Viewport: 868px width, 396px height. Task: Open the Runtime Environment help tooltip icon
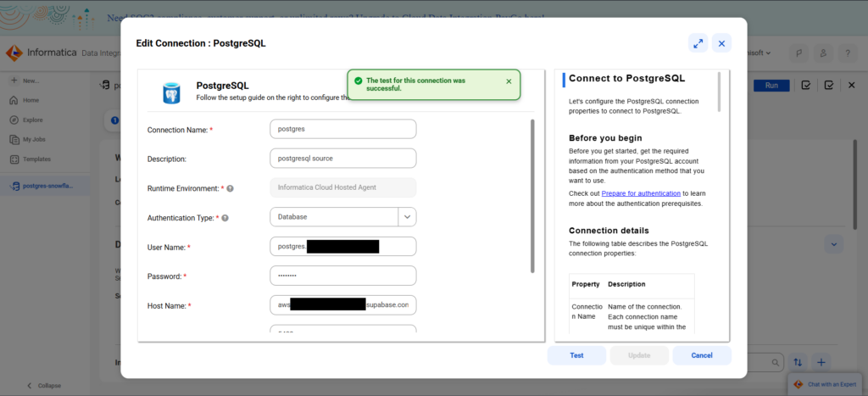point(230,188)
